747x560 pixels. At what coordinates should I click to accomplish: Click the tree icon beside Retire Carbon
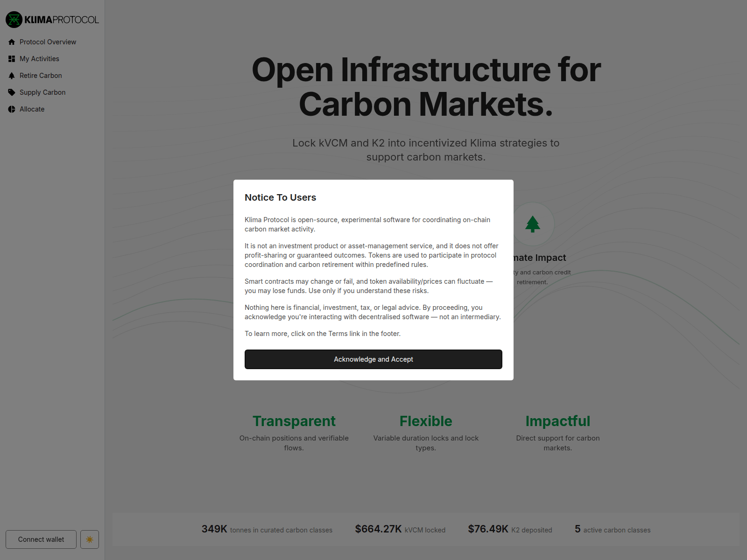click(11, 76)
